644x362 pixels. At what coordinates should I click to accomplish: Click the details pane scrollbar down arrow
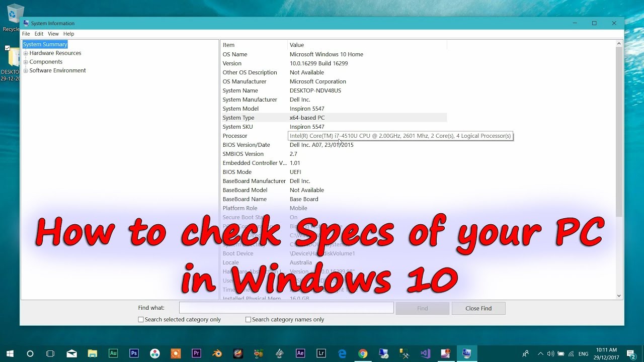click(619, 296)
